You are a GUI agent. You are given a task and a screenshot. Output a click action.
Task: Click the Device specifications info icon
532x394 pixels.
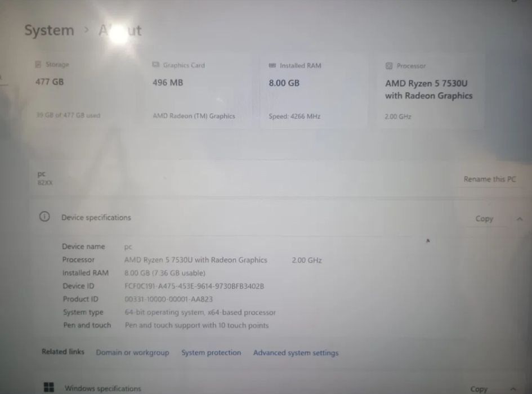pos(44,217)
